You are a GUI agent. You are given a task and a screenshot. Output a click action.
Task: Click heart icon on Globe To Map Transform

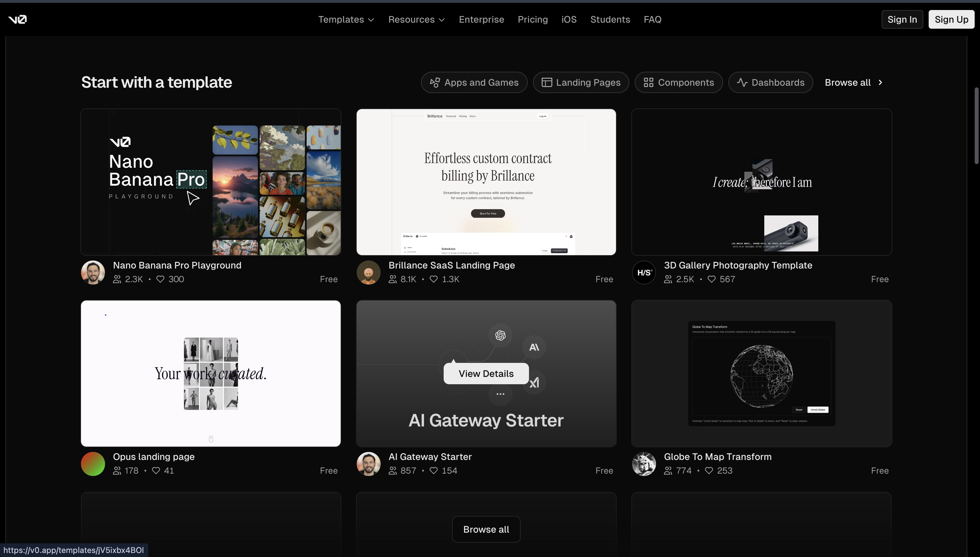pos(709,471)
